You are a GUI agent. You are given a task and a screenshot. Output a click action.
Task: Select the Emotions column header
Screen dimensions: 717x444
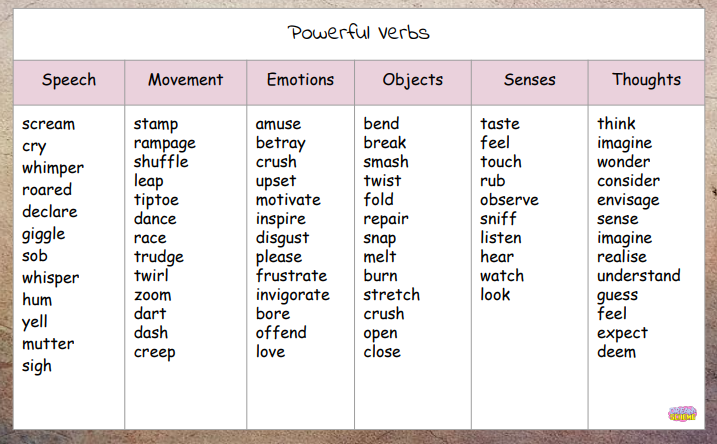click(x=300, y=80)
